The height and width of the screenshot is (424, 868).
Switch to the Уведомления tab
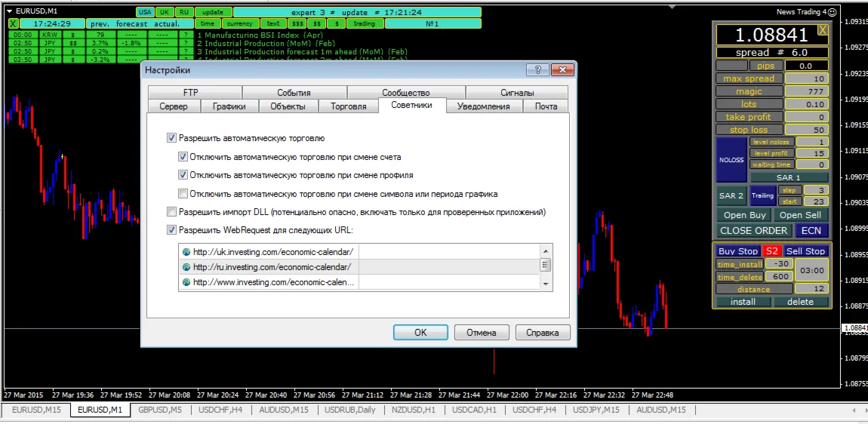(x=483, y=106)
